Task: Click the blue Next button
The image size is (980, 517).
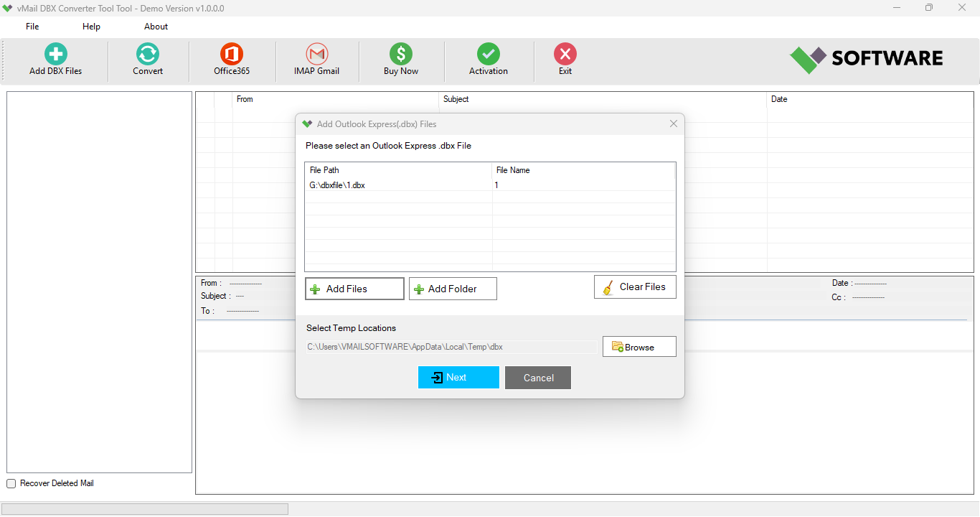Action: [x=458, y=378]
